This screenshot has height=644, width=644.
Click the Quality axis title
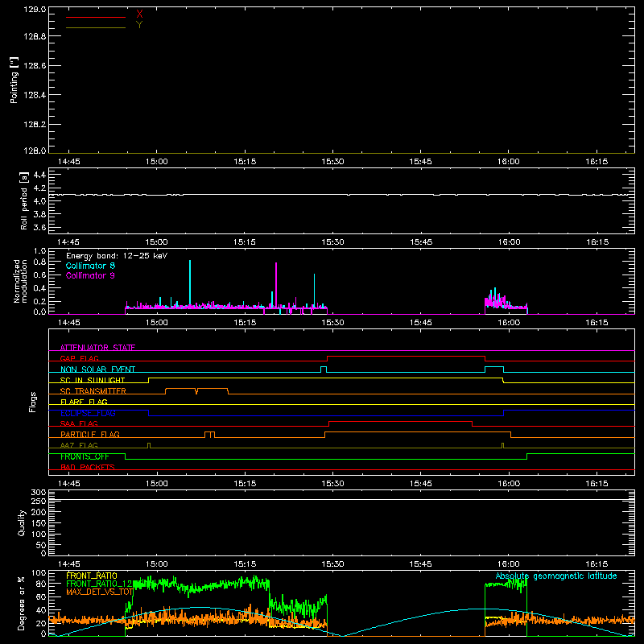(x=22, y=522)
